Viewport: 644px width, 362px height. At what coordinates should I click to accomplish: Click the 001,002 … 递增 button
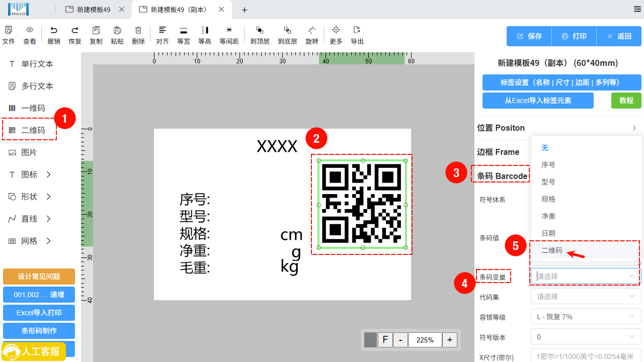coord(39,295)
